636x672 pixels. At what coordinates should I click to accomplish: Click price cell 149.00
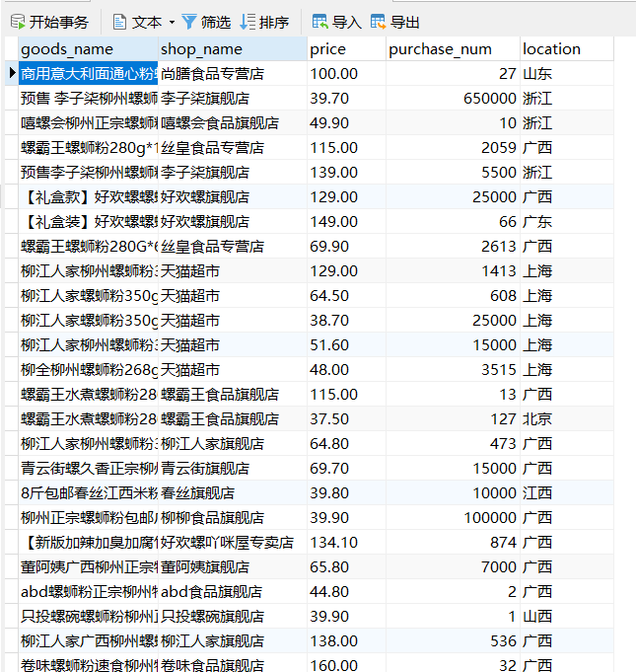(x=346, y=222)
